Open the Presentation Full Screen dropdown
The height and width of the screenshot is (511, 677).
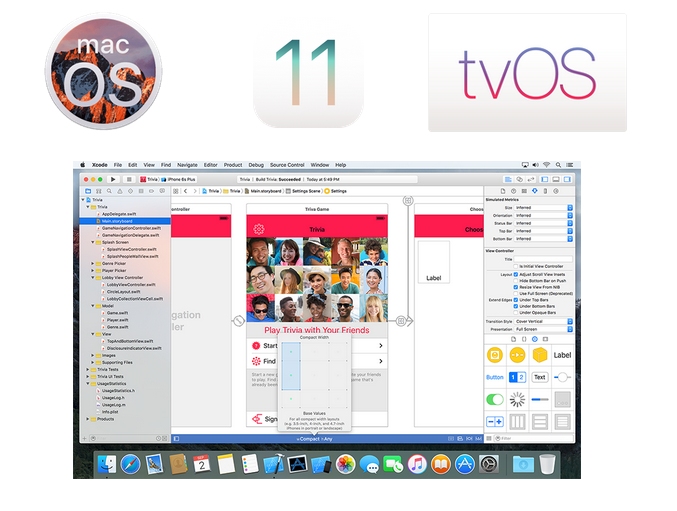click(543, 329)
